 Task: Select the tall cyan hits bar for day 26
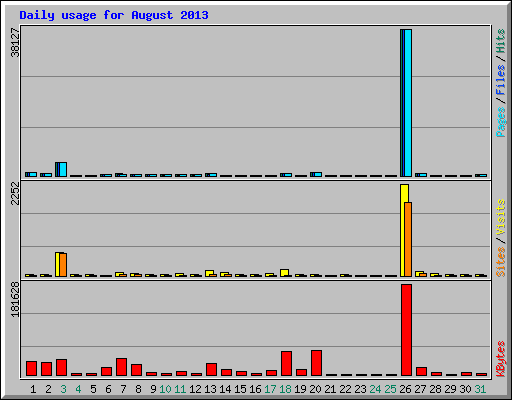coord(408,103)
